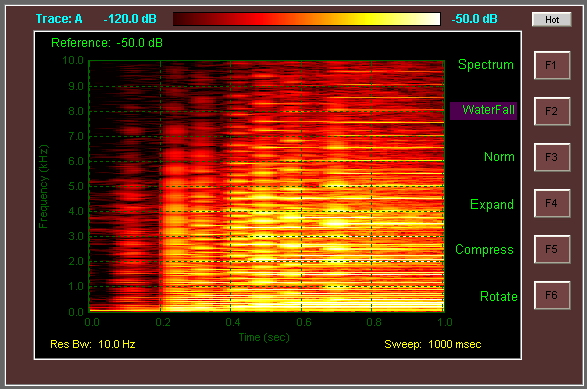Click the F6 softkey button

[x=552, y=295]
